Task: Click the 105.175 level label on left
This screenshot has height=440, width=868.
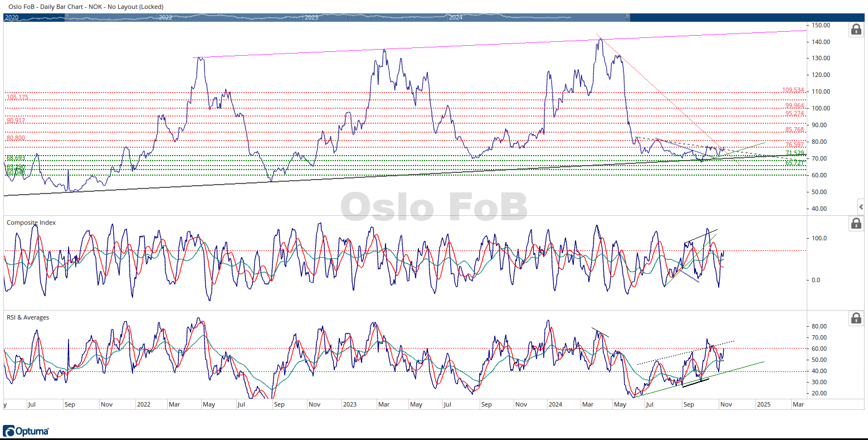Action: point(17,98)
